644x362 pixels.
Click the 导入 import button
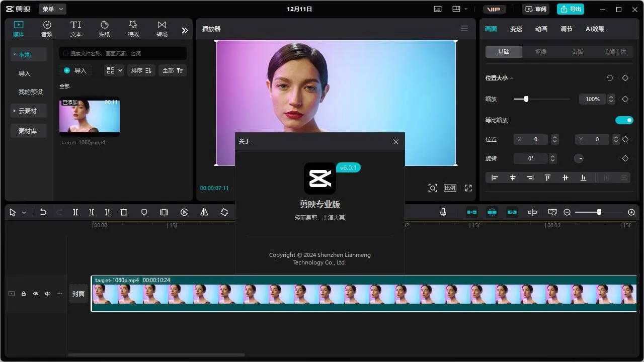(75, 70)
